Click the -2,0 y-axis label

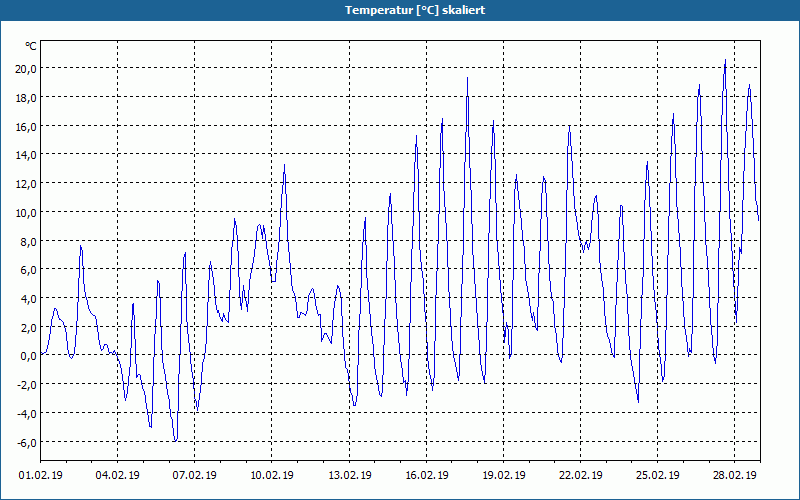tap(26, 385)
